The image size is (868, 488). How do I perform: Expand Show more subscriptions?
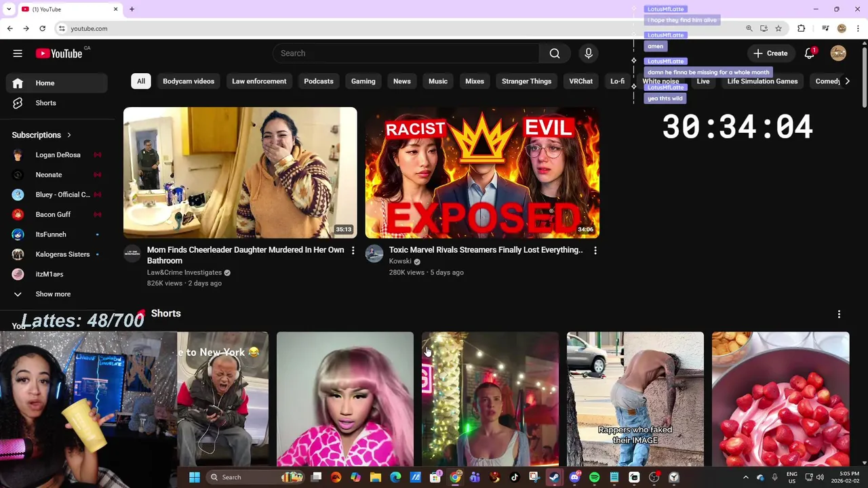[53, 294]
